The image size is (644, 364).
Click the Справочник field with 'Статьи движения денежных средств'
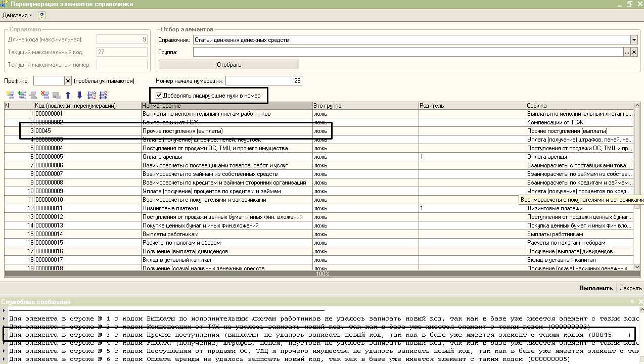[411, 40]
